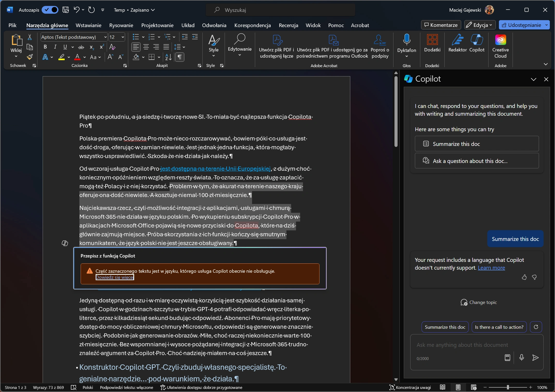The image size is (555, 392).
Task: Click Ask a question about this doc
Action: [477, 161]
